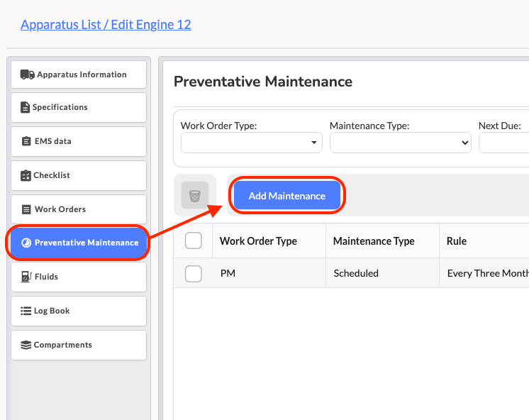Click the document icon next to Specifications
The width and height of the screenshot is (529, 420).
[26, 108]
